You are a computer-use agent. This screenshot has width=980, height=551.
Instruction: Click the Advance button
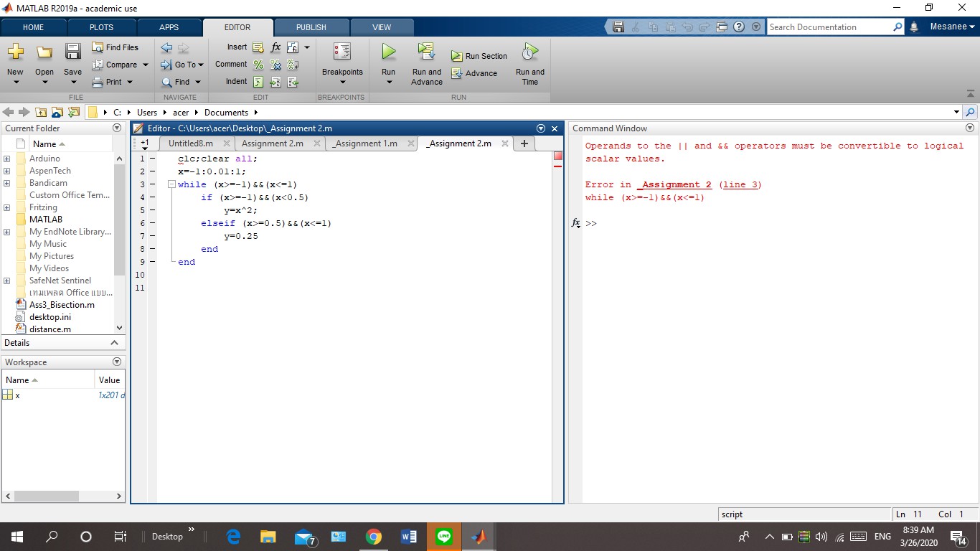click(473, 73)
